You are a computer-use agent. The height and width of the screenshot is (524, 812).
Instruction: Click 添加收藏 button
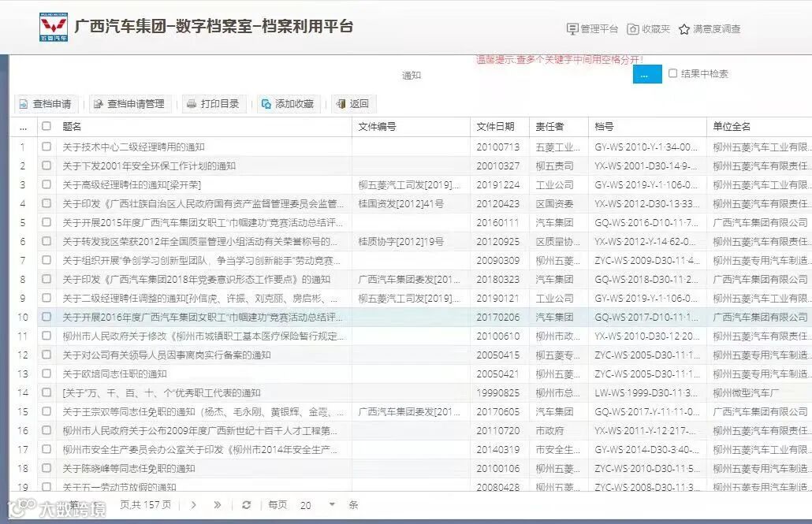coord(289,103)
